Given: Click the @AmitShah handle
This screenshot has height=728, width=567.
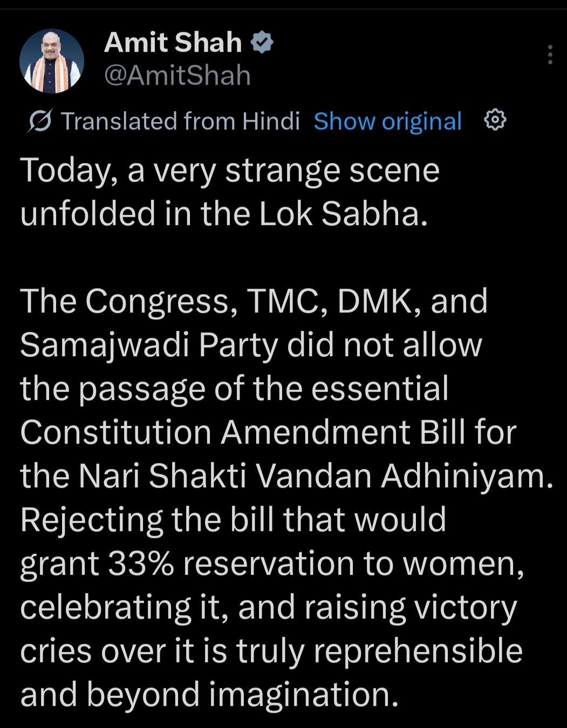Looking at the screenshot, I should tap(177, 76).
